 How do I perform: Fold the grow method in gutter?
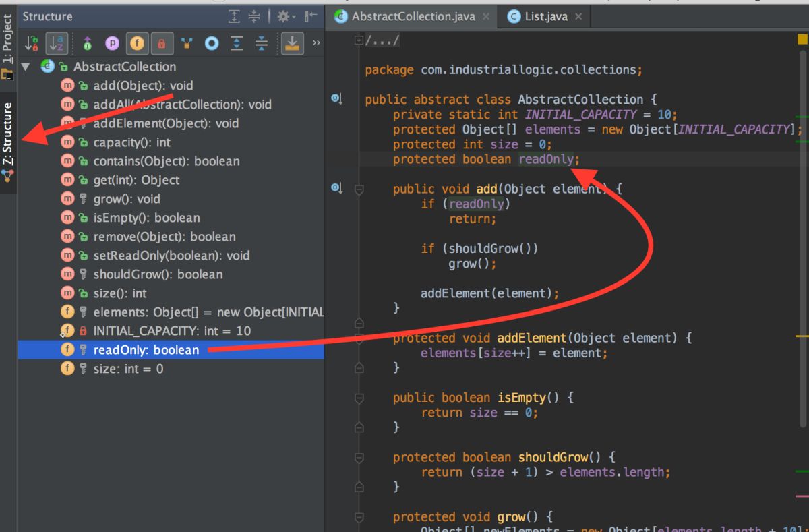pyautogui.click(x=359, y=517)
